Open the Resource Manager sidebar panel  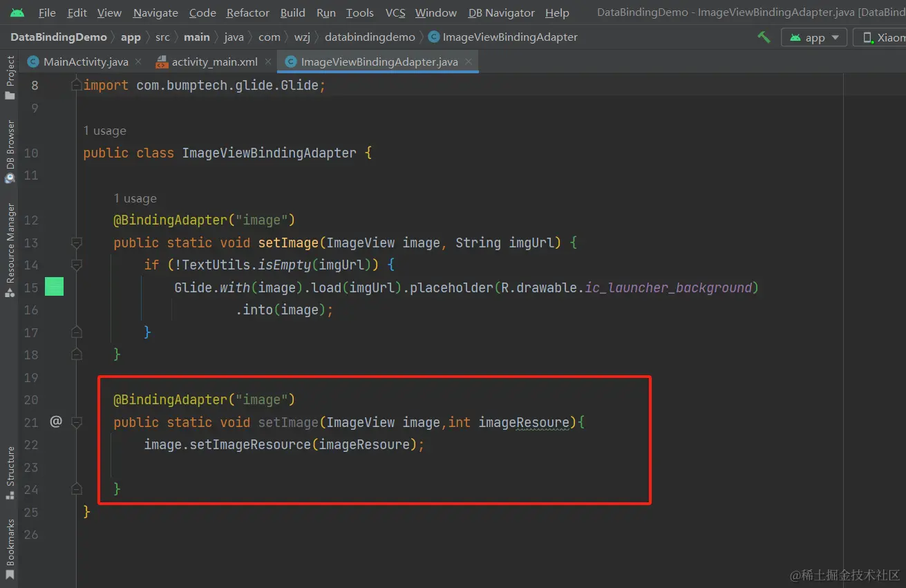10,250
